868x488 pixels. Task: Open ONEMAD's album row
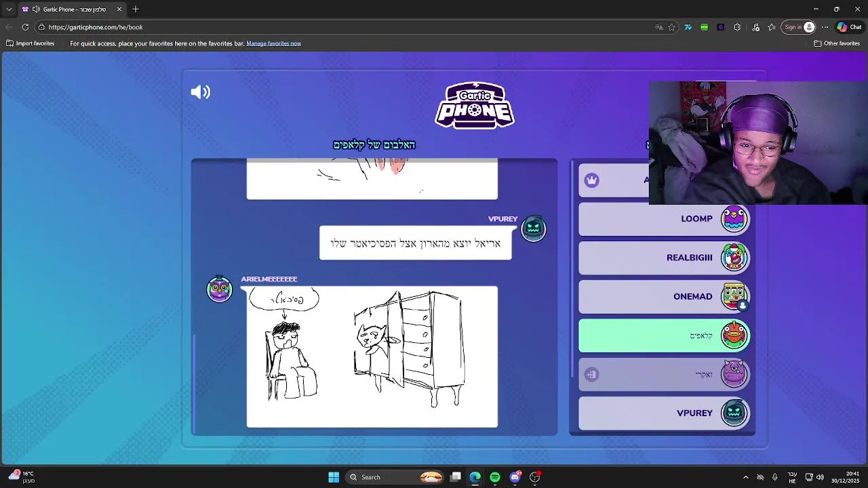pyautogui.click(x=664, y=296)
